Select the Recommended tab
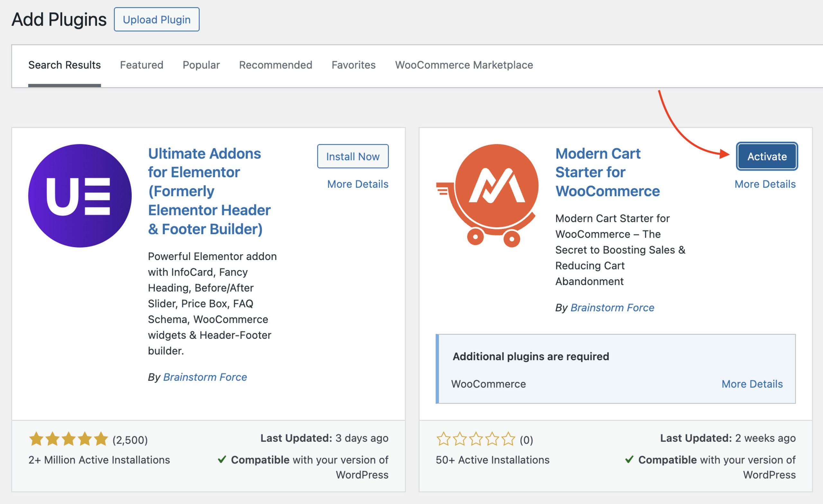Screen dimensions: 823x504 [276, 65]
